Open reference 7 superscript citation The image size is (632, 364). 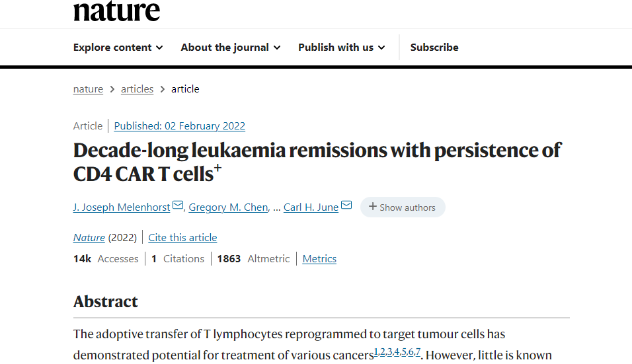click(x=418, y=352)
